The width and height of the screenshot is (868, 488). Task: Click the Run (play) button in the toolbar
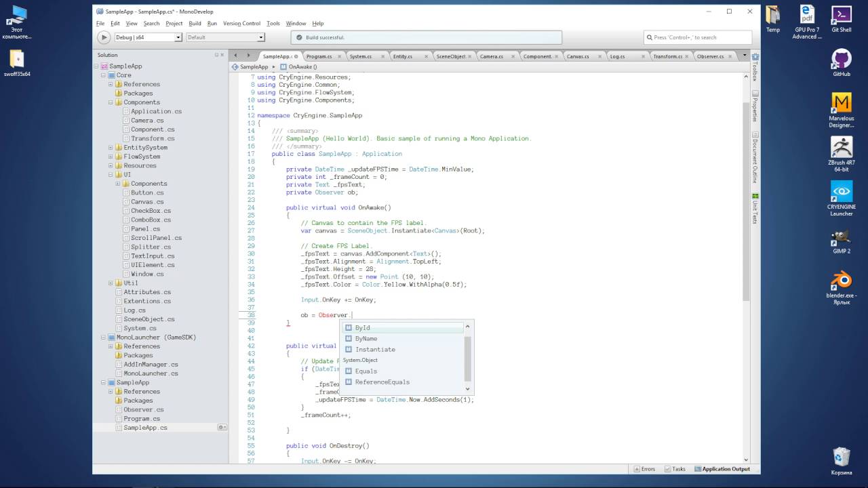(104, 37)
